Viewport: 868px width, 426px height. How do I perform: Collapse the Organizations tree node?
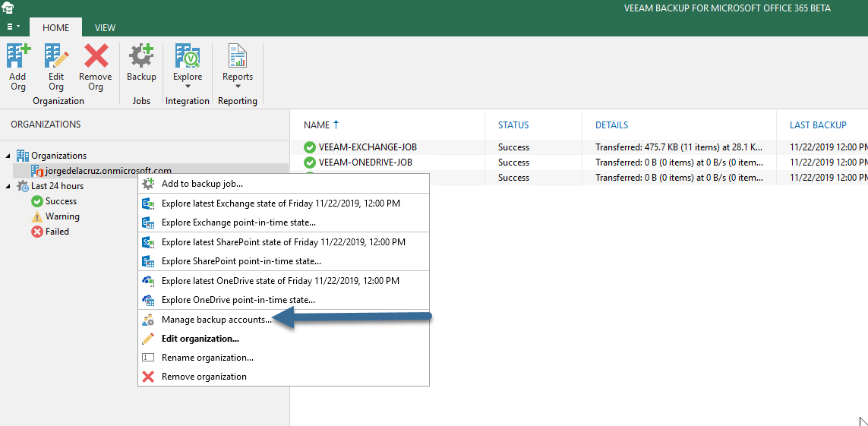pos(8,156)
